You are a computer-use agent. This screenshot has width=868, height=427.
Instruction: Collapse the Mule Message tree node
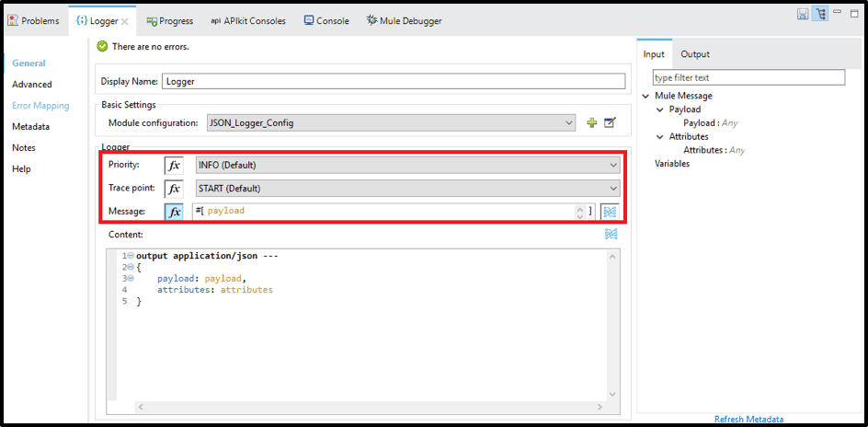click(x=646, y=96)
